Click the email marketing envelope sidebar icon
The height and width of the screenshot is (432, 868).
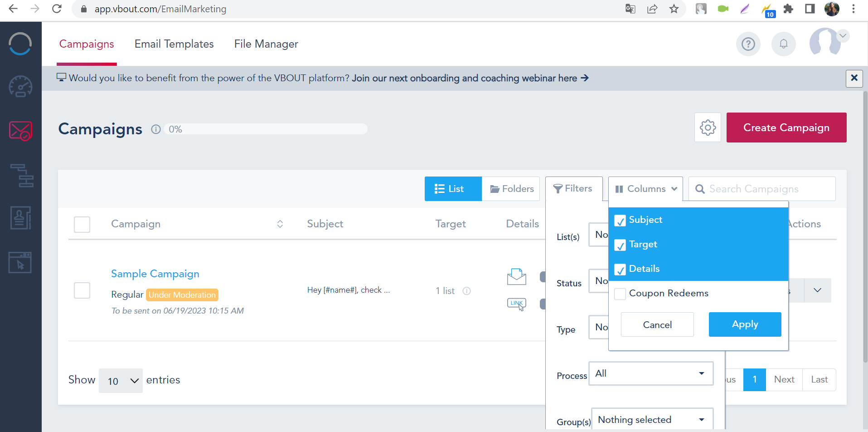pyautogui.click(x=20, y=131)
